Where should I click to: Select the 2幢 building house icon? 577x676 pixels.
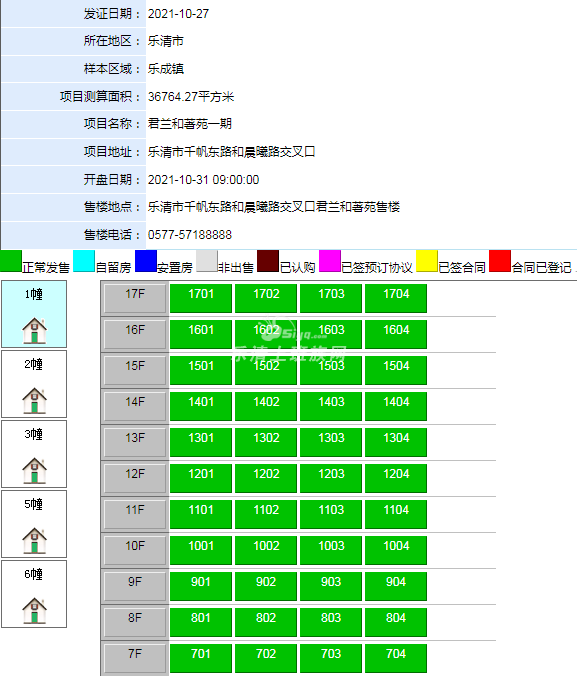pos(34,401)
